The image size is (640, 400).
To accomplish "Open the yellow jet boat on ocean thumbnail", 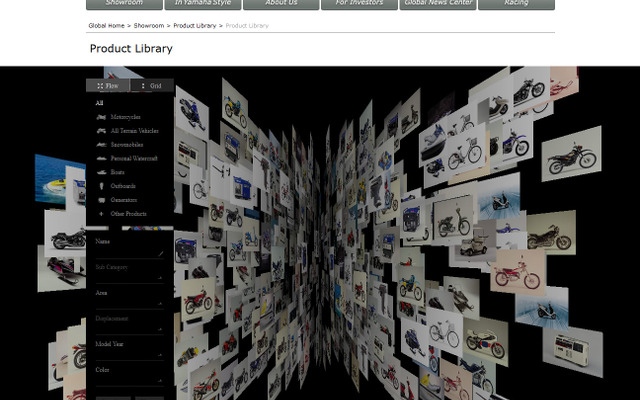I will coord(57,180).
